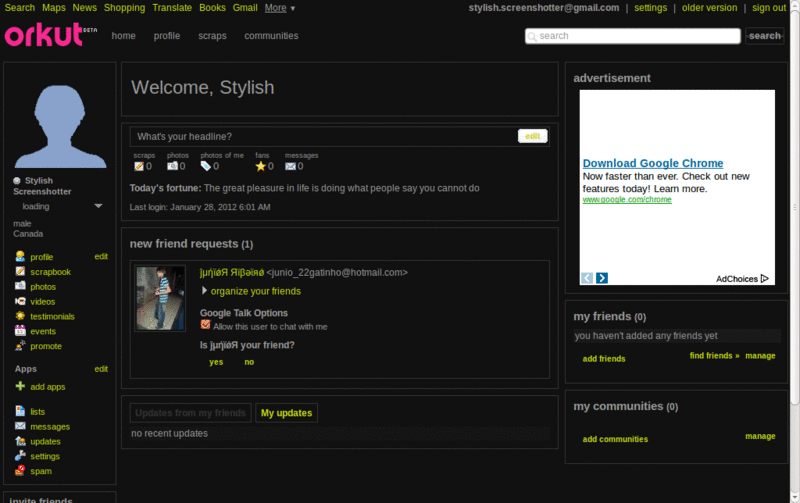The width and height of the screenshot is (800, 503).
Task: Click the lists icon in the sidebar
Action: [x=20, y=411]
